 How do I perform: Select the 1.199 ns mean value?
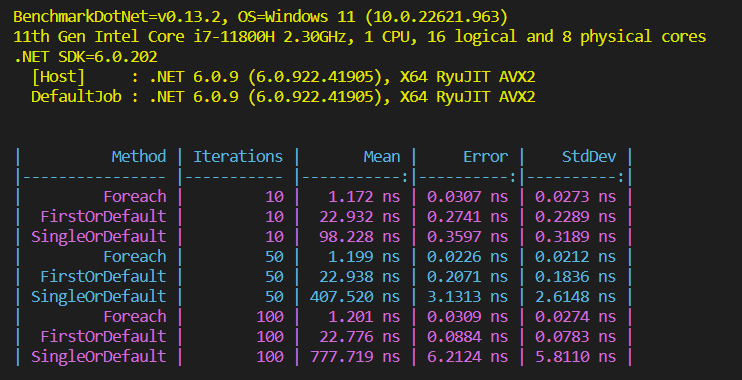364,256
